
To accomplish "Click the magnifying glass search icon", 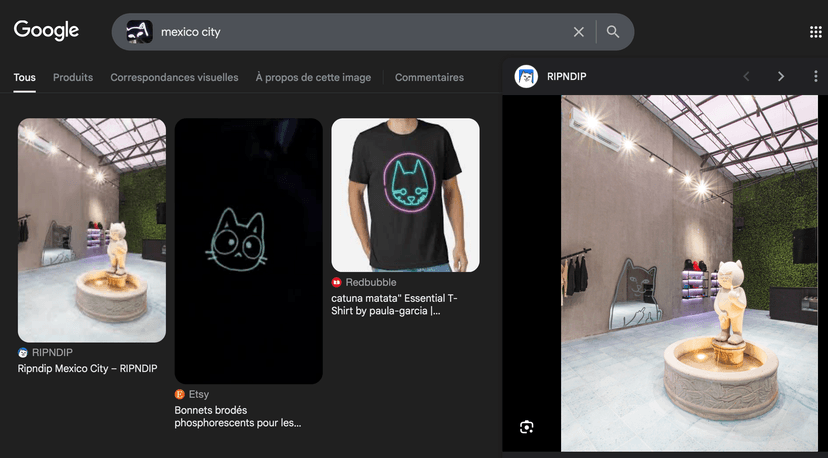I will pyautogui.click(x=613, y=32).
